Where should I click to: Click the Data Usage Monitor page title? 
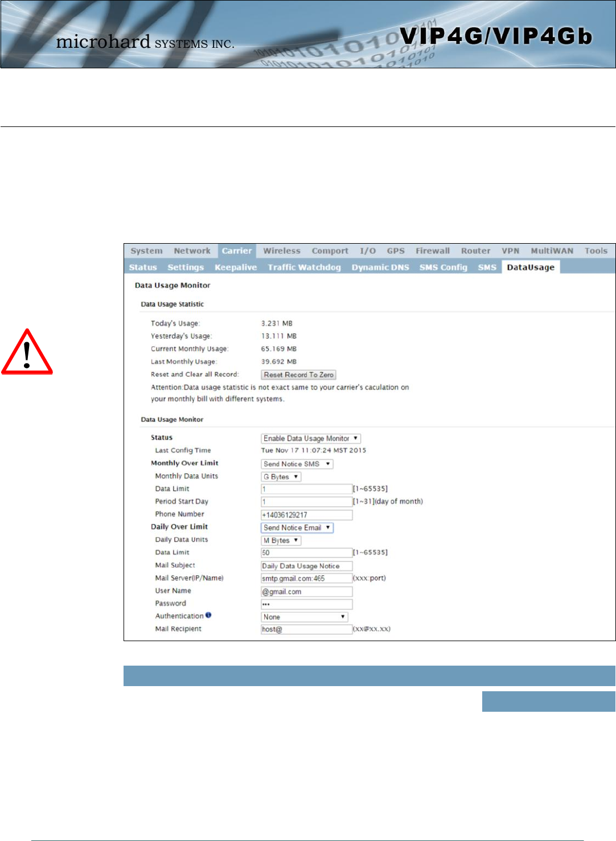pyautogui.click(x=173, y=285)
